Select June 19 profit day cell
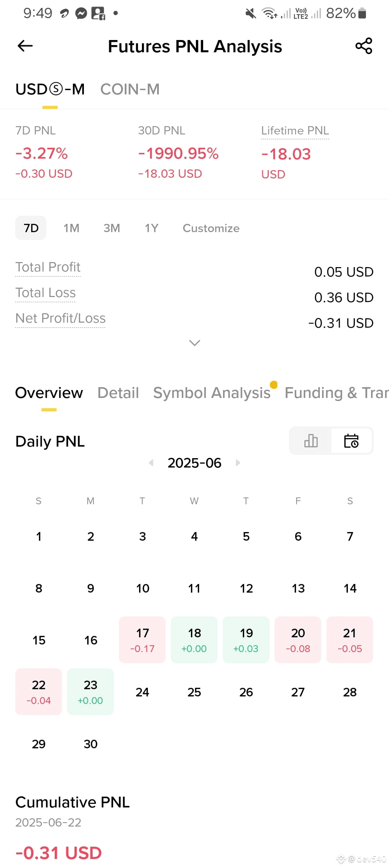 point(246,640)
